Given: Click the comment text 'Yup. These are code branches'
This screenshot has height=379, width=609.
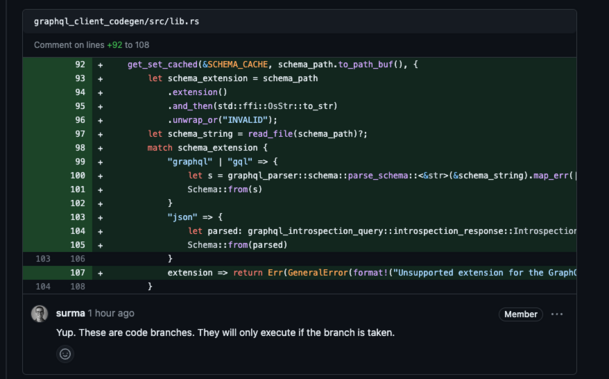Looking at the screenshot, I should click(x=125, y=333).
